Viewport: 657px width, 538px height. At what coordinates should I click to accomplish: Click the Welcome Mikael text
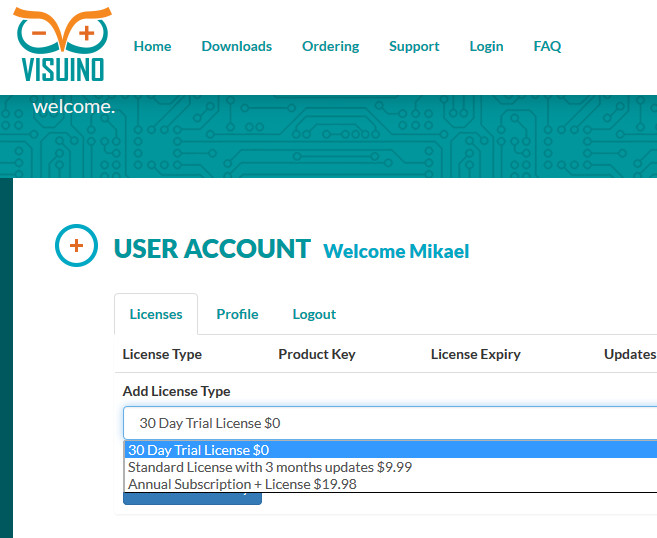(x=396, y=251)
